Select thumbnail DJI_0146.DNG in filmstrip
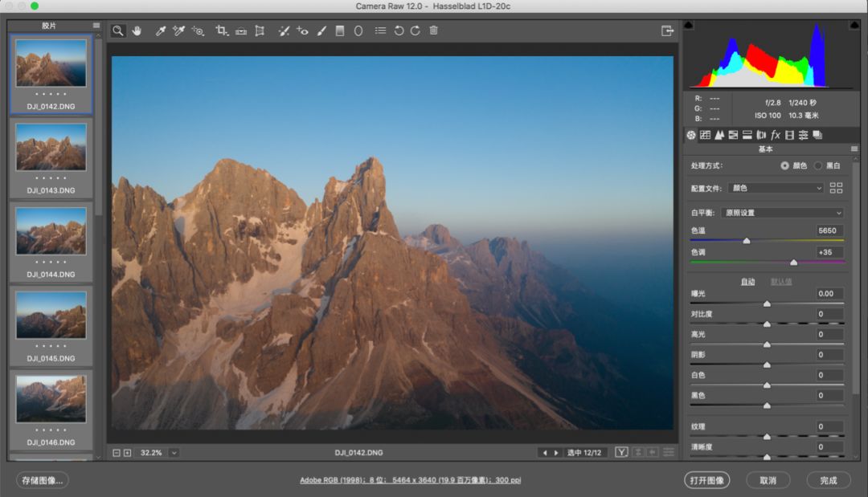Screen dimensions: 868x497 coord(51,409)
